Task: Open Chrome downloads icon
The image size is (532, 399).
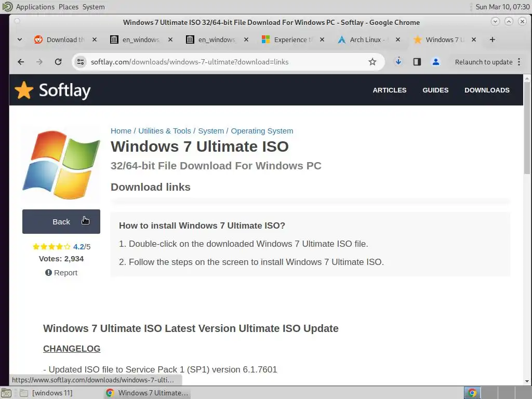Action: [398, 62]
